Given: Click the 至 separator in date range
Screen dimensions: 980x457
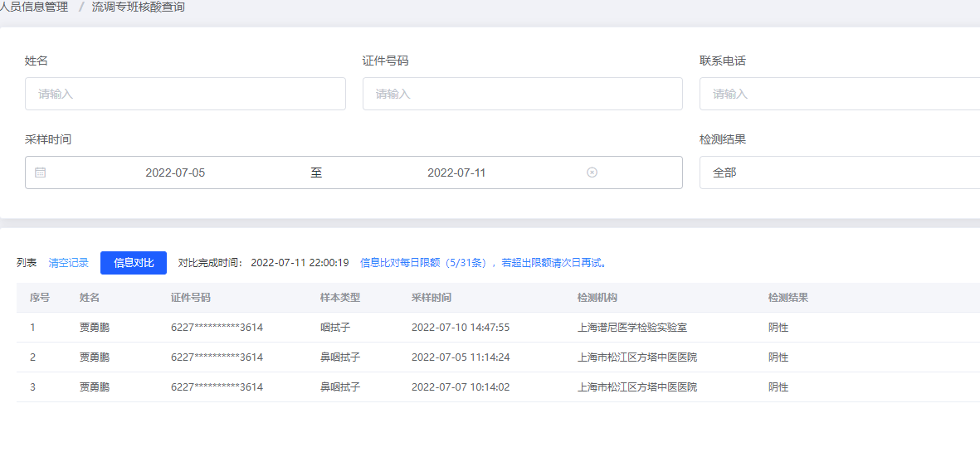Looking at the screenshot, I should (316, 173).
